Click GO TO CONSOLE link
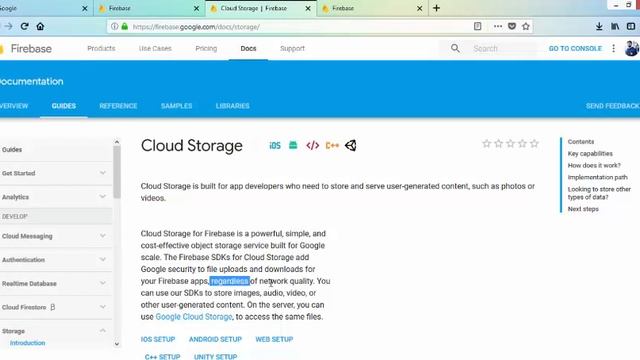The height and width of the screenshot is (360, 640). click(x=575, y=48)
